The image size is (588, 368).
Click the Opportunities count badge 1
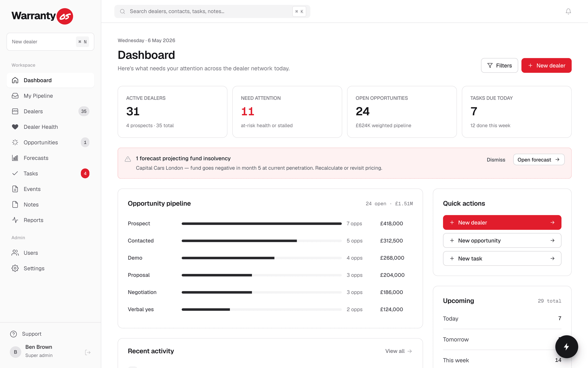(x=85, y=142)
